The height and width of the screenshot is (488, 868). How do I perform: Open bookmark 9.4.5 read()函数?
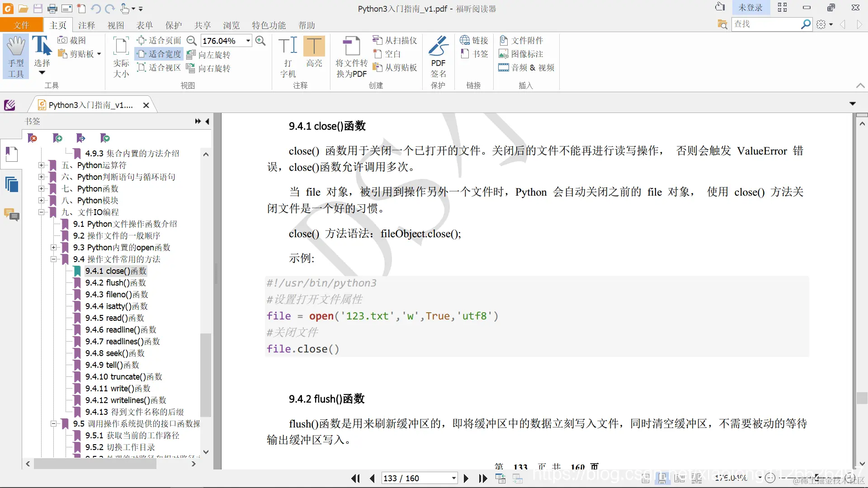tap(114, 318)
